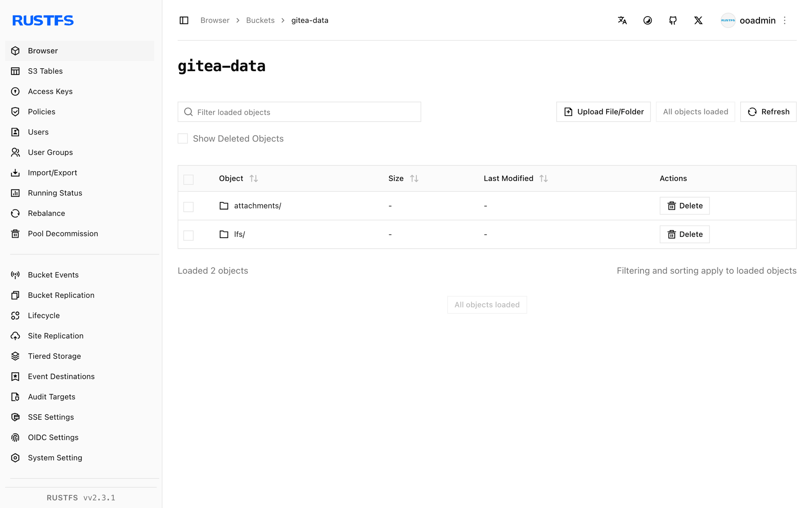Click the Refresh button
Image resolution: width=812 pixels, height=508 pixels.
point(768,112)
